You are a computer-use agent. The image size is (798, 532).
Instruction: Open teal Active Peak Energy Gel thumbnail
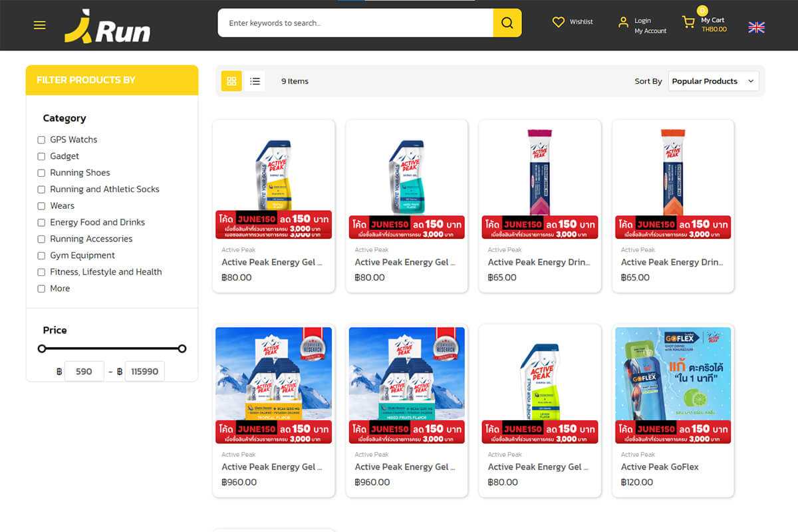[x=407, y=180]
